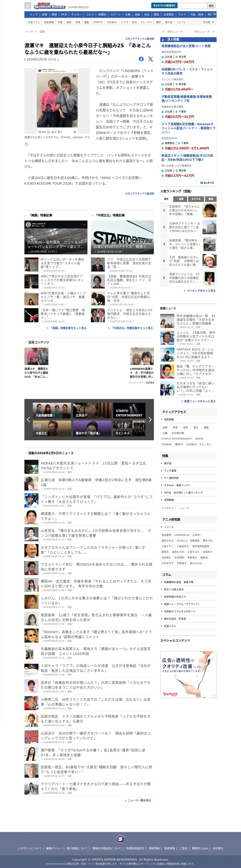Open 野球 in the main nav

pyautogui.click(x=54, y=14)
